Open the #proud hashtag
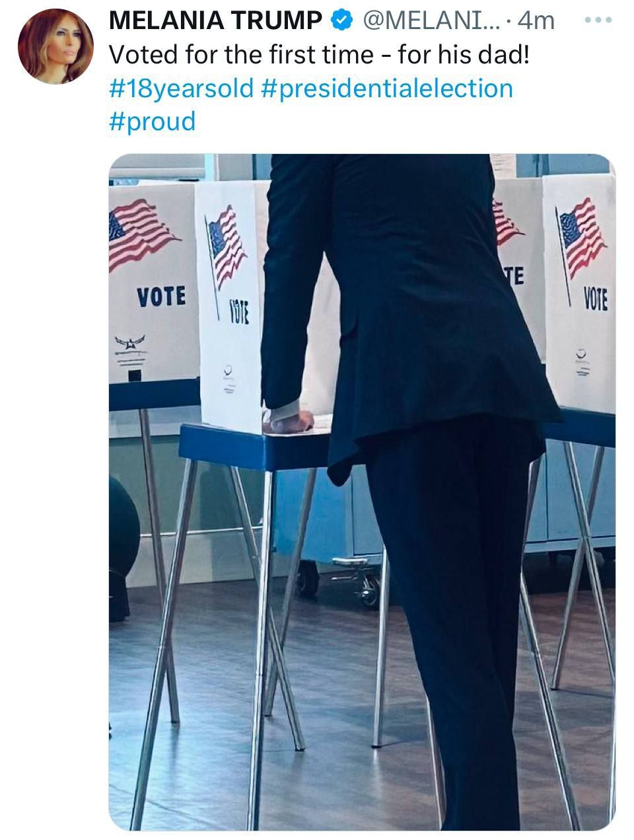 coord(153,122)
